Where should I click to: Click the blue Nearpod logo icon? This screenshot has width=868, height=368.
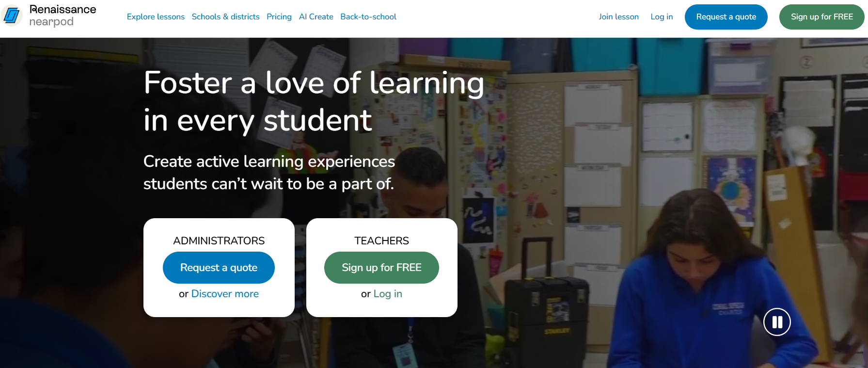point(11,16)
